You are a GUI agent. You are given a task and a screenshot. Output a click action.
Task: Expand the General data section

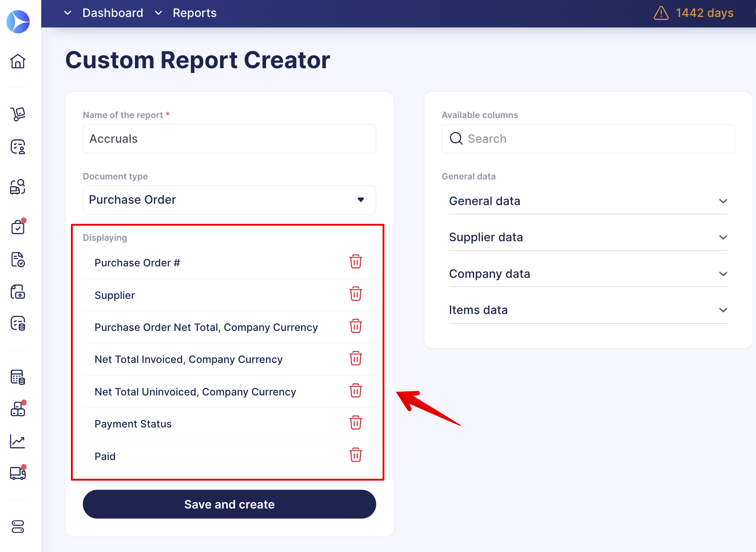click(588, 201)
